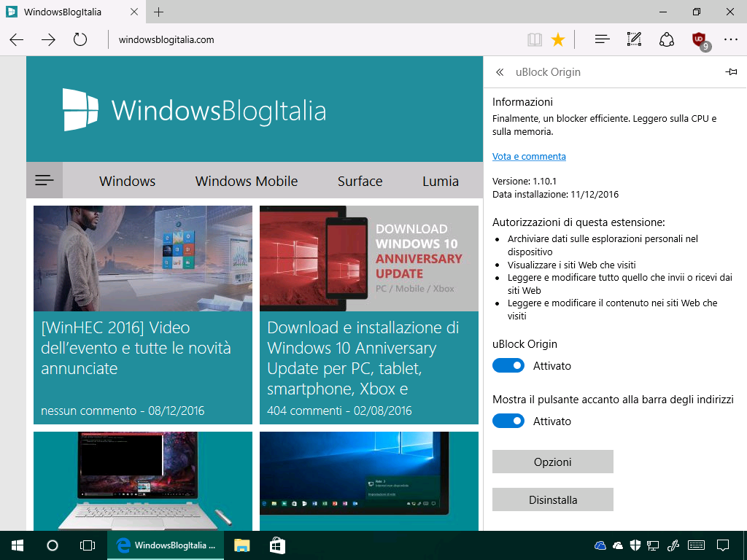Click '404 commenti - 02/08/2016' text
The image size is (747, 560).
(x=339, y=411)
